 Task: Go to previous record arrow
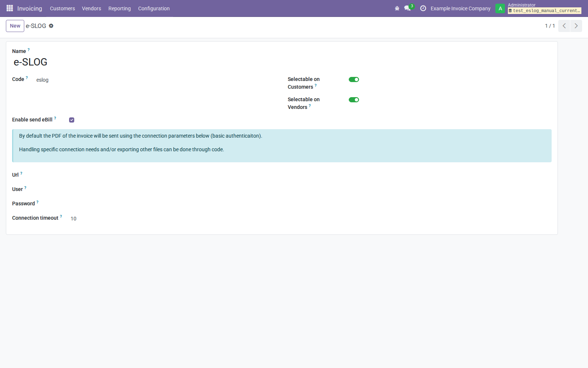(x=564, y=26)
